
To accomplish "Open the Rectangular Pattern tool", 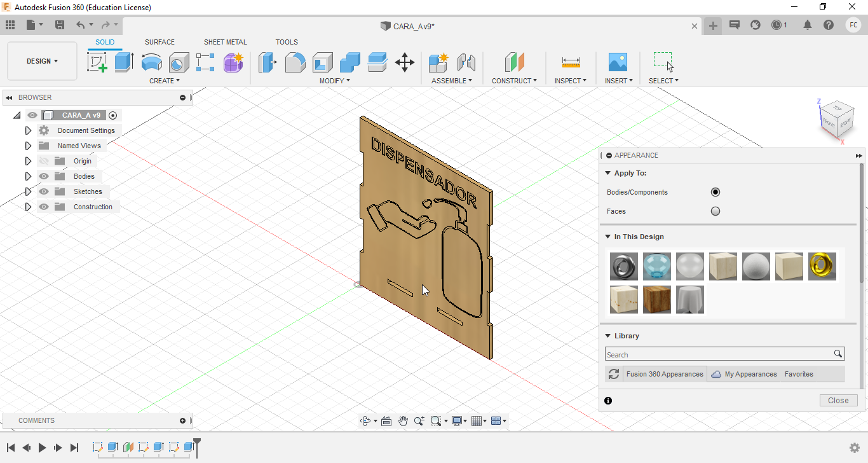I will 205,62.
